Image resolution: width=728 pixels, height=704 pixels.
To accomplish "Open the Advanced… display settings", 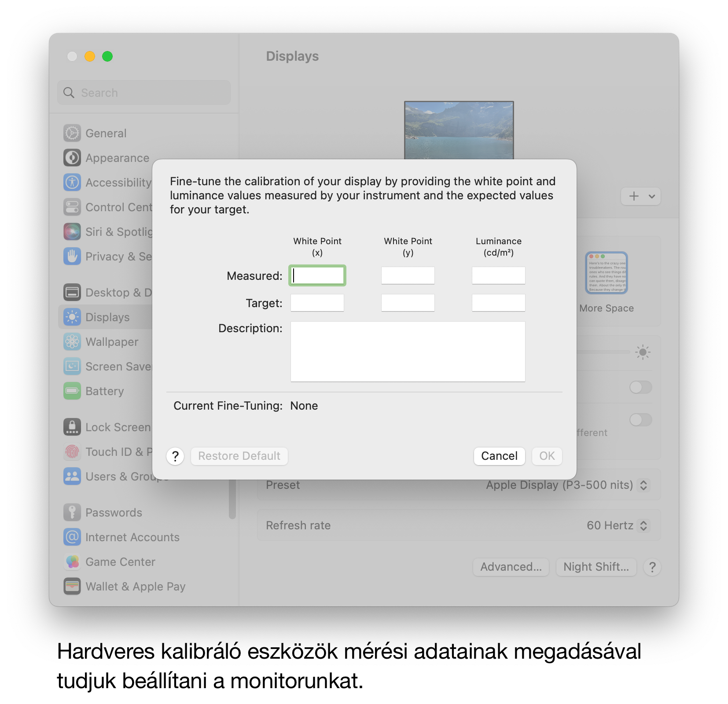I will (511, 567).
